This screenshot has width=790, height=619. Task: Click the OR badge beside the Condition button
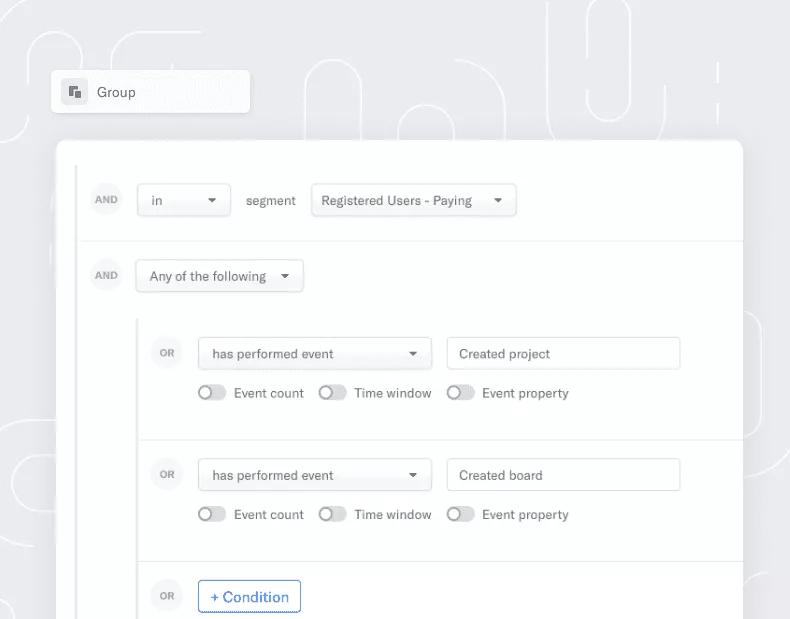(167, 596)
